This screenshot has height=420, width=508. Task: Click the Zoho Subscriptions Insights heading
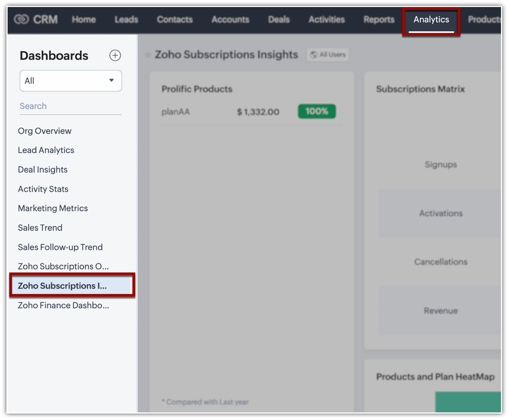(226, 55)
